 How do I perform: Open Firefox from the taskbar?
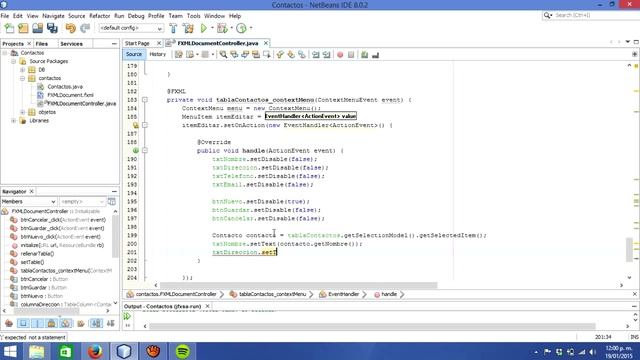(x=95, y=351)
